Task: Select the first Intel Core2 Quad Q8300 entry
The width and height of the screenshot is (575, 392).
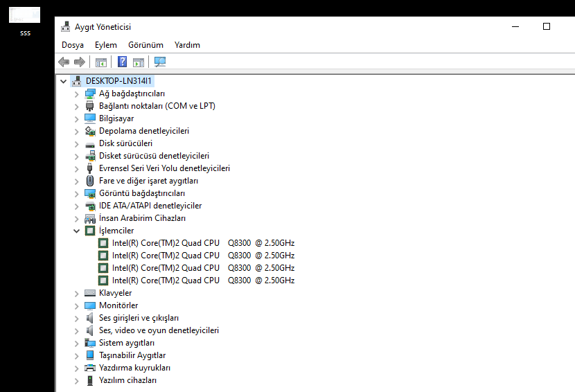Action: 203,243
